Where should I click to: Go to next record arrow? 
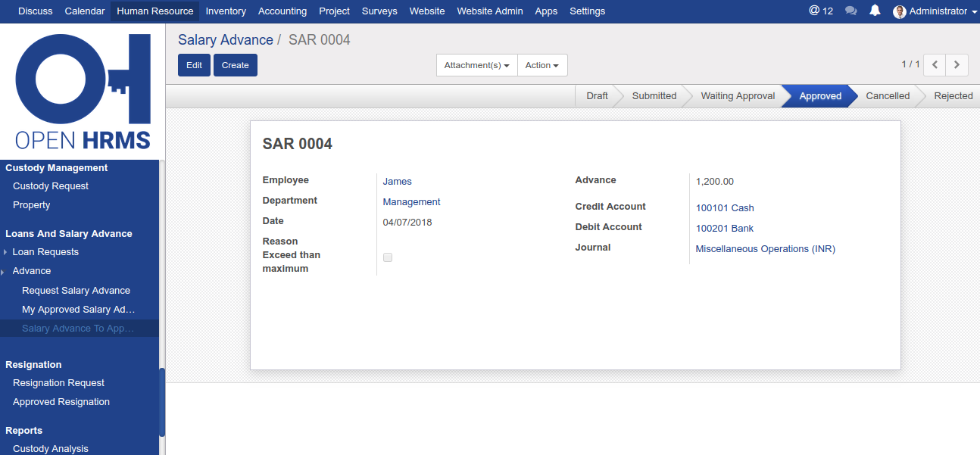pyautogui.click(x=957, y=65)
